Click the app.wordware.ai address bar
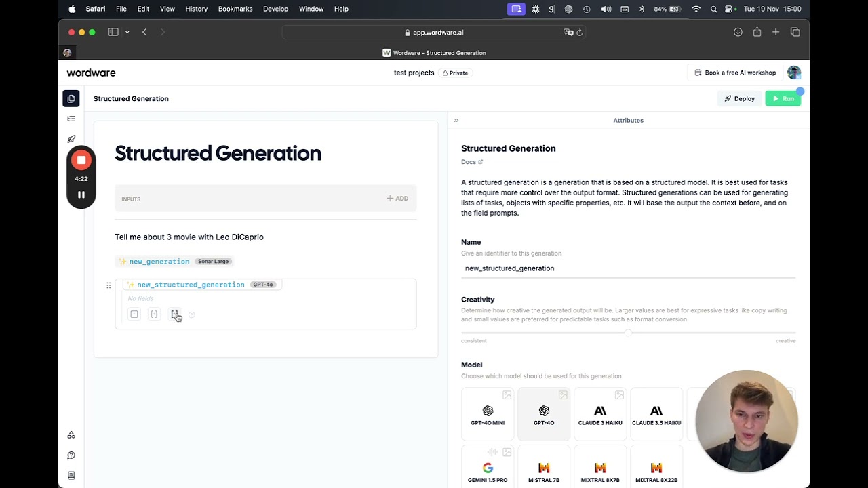The image size is (868, 488). click(434, 32)
